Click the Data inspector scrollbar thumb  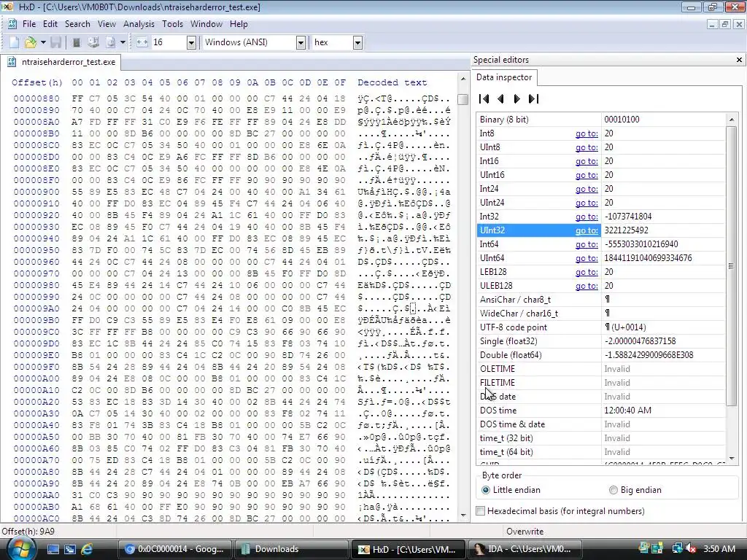point(732,265)
